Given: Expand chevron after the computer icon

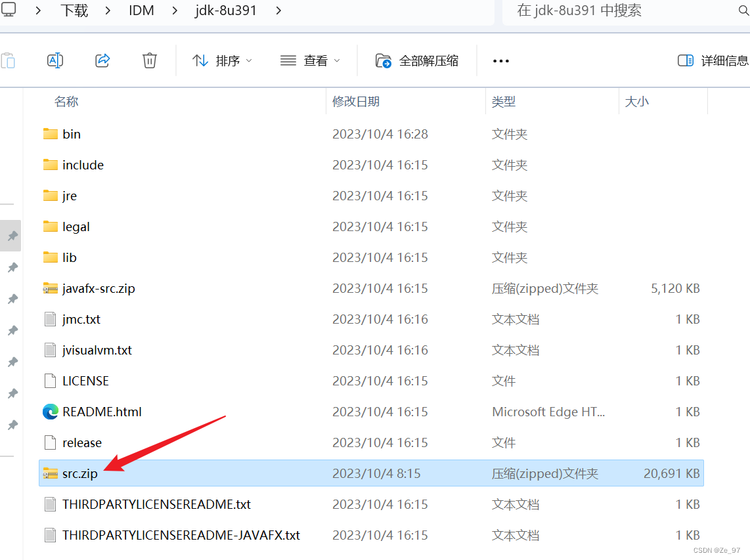Looking at the screenshot, I should (x=38, y=11).
